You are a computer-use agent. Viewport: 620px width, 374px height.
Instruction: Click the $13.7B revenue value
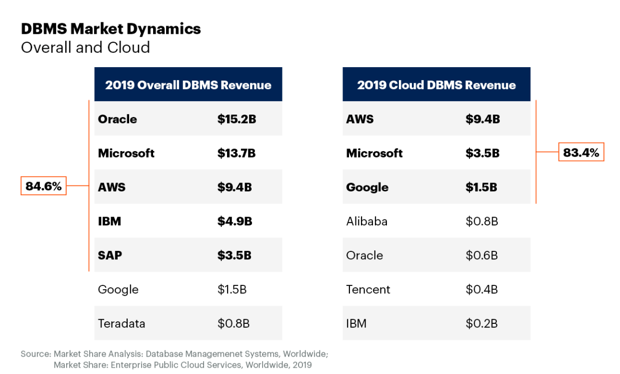[x=236, y=153]
